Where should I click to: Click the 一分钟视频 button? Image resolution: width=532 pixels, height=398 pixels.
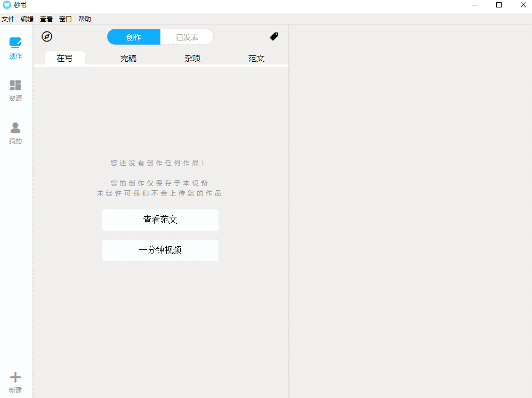tap(160, 250)
